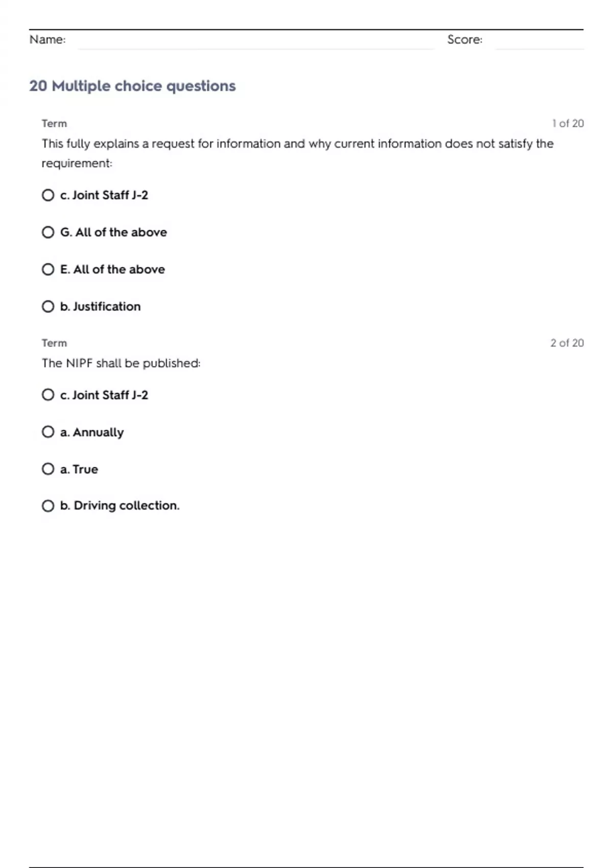Select the 'a. True' radio button
Viewport: 613px width, 868px height.
[48, 469]
